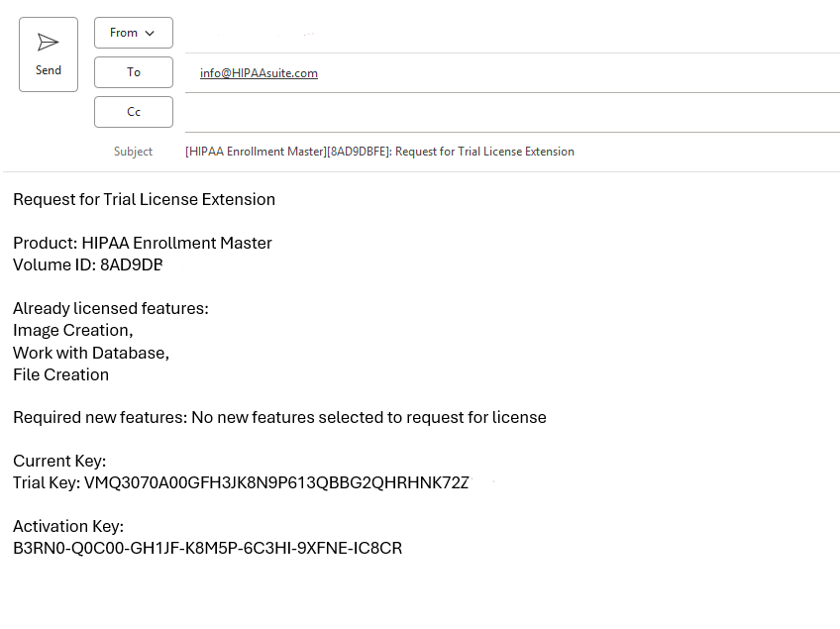This screenshot has height=629, width=840.
Task: Click the info@HIPAAsuite.com recipient address
Action: click(259, 73)
